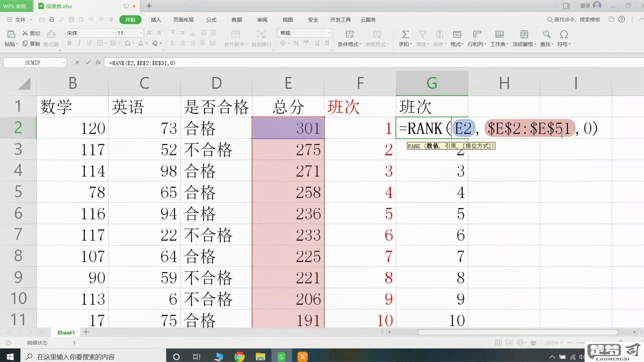Viewport: 644px width, 362px height.
Task: Click the Copy (复制) button
Action: tap(31, 44)
